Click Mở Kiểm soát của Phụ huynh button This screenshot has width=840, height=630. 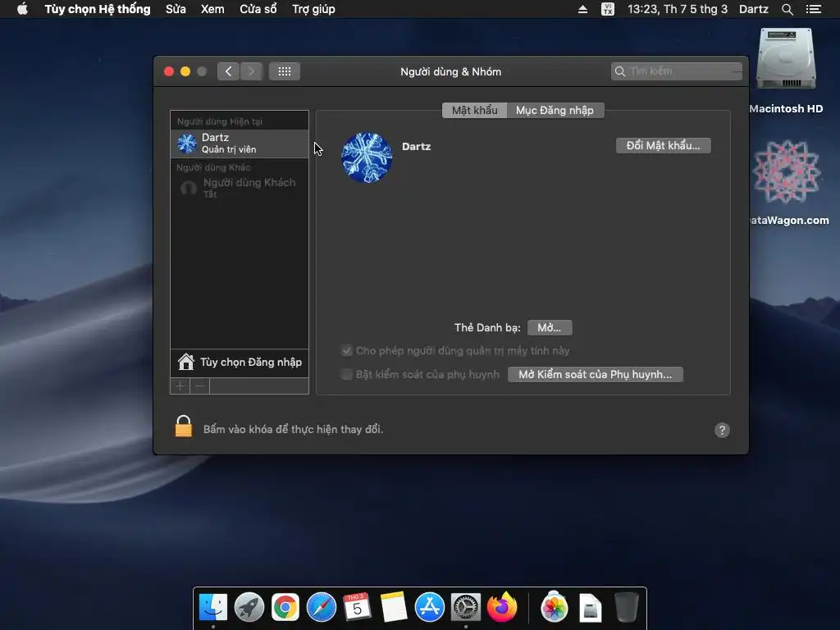click(596, 374)
